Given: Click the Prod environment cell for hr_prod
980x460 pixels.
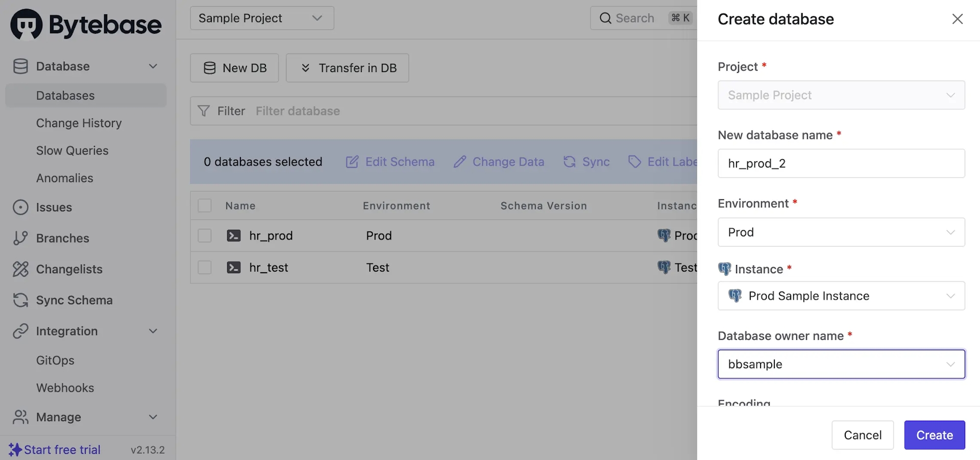Looking at the screenshot, I should (379, 235).
